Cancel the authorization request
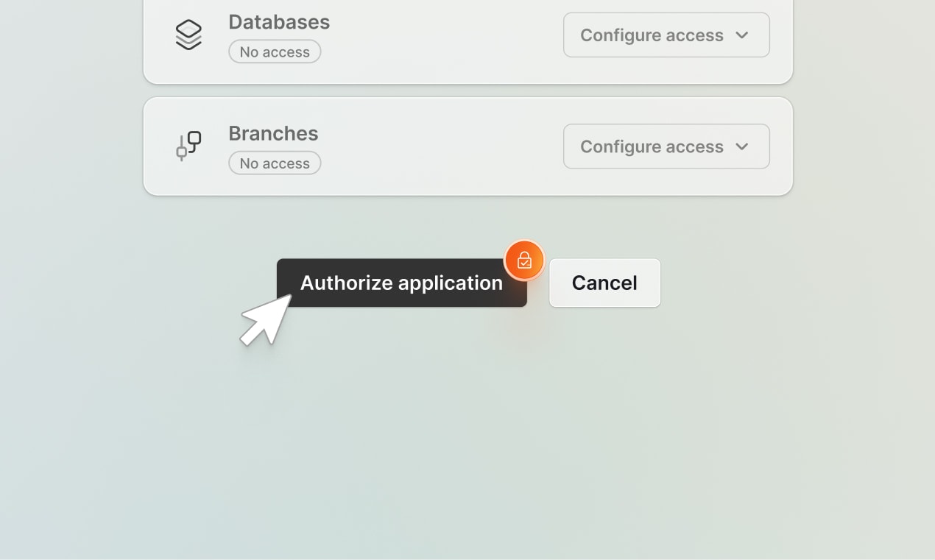Screen dimensions: 935x560 coord(604,283)
